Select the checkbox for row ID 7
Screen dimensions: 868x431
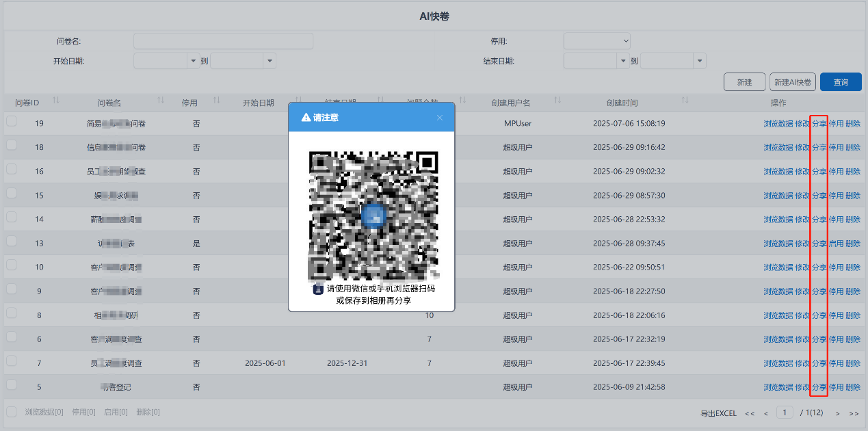click(12, 361)
